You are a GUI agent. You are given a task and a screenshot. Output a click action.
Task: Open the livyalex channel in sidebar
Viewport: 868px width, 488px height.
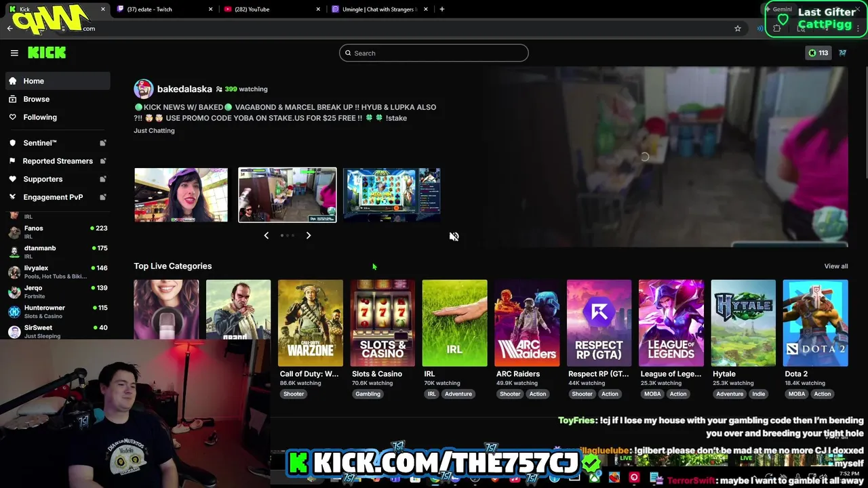pyautogui.click(x=58, y=271)
